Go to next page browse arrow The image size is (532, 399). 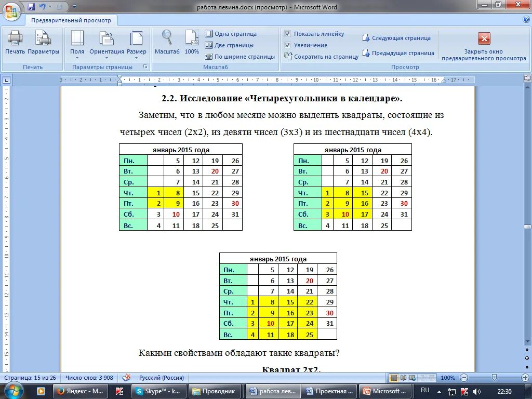(x=527, y=366)
